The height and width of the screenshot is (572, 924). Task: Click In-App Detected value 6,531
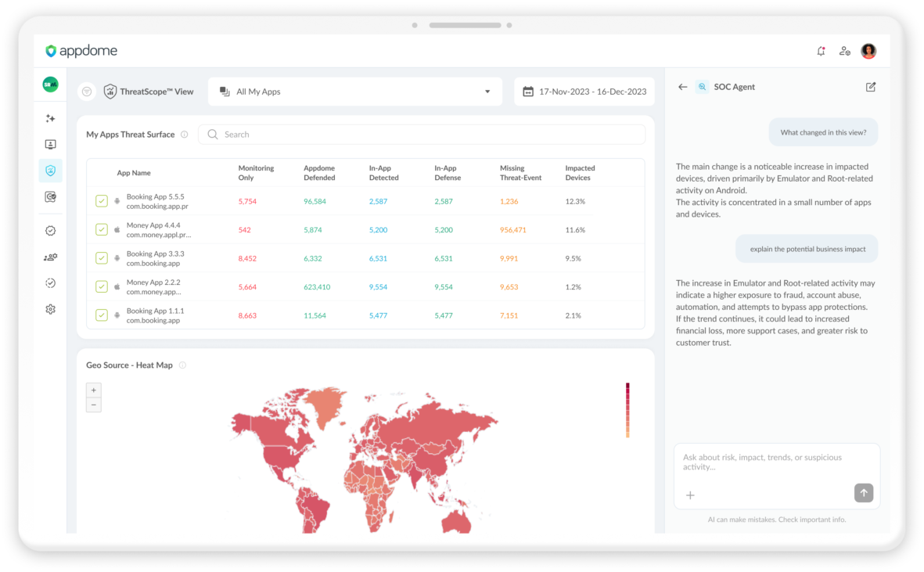point(379,258)
